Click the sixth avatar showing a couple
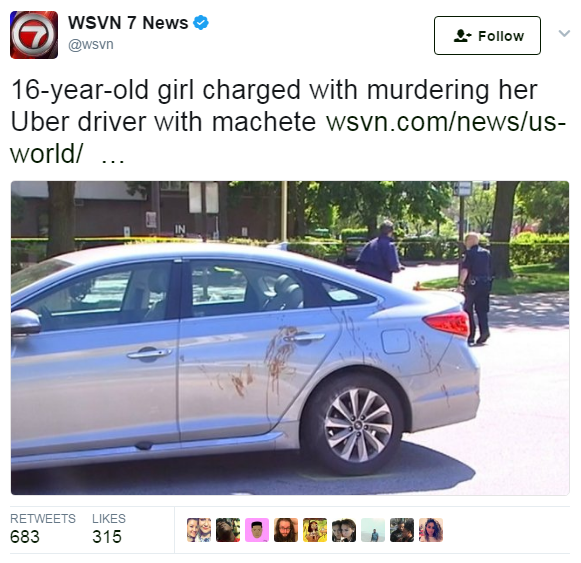This screenshot has height=563, width=581. point(344,530)
